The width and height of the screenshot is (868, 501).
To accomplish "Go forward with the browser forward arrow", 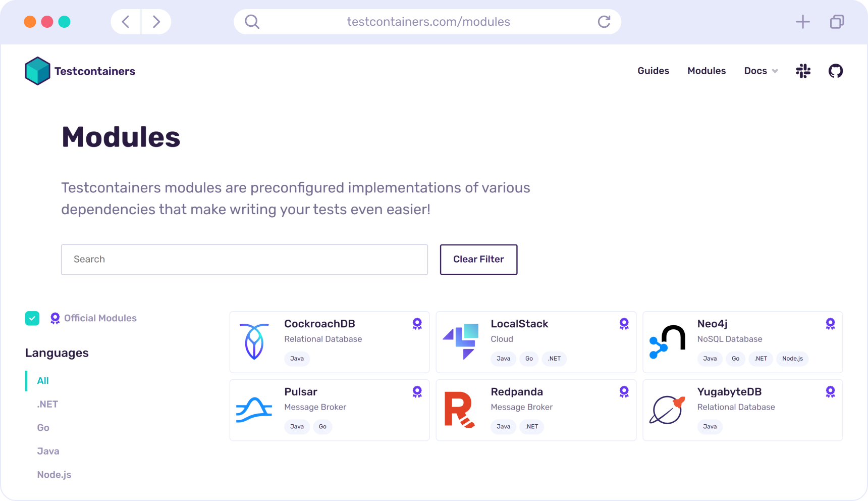I will 156,22.
